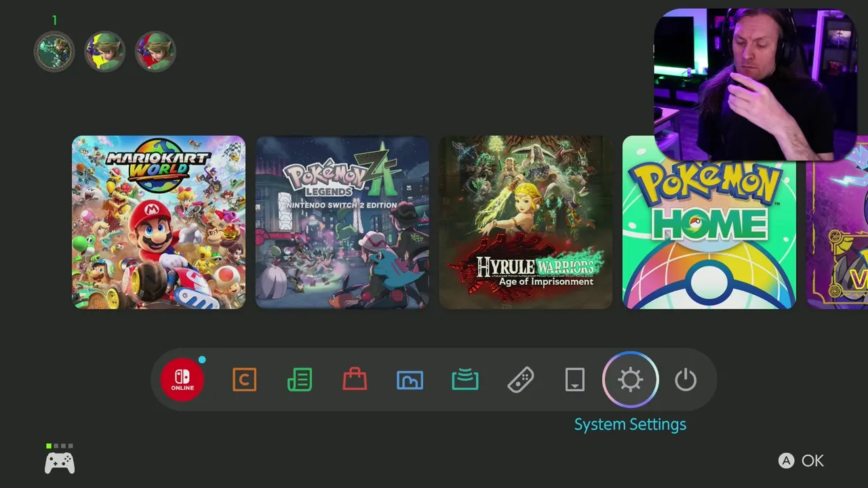Open Controllers icon in the dock
Viewport: 868px width, 488px height.
point(520,380)
